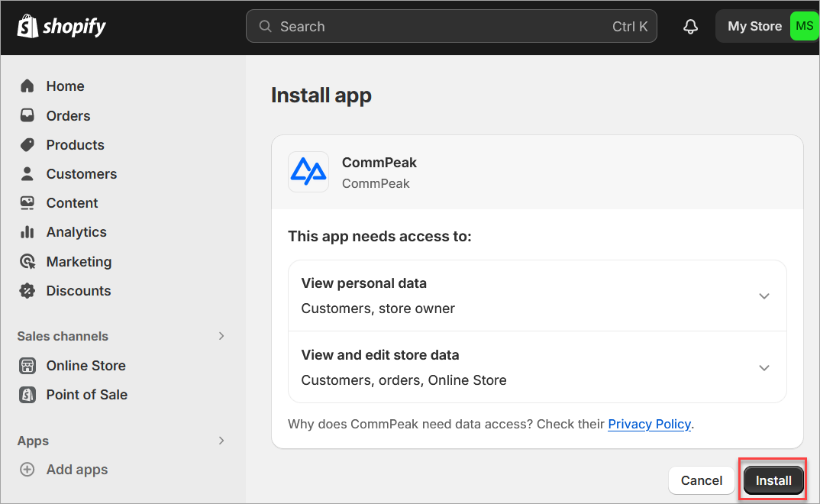Open Marketing in sidebar

79,261
